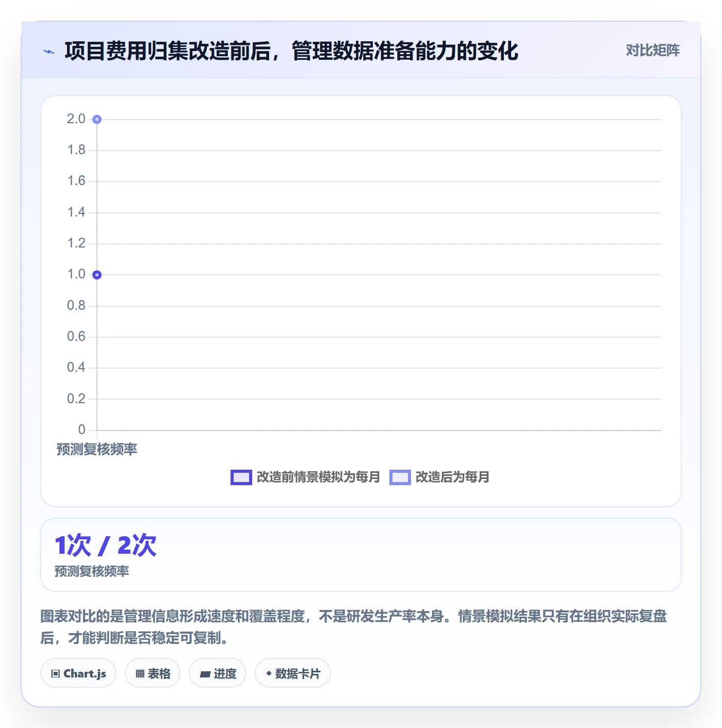Viewport: 722px width, 728px height.
Task: Click the 进度 tag chip
Action: 218,673
